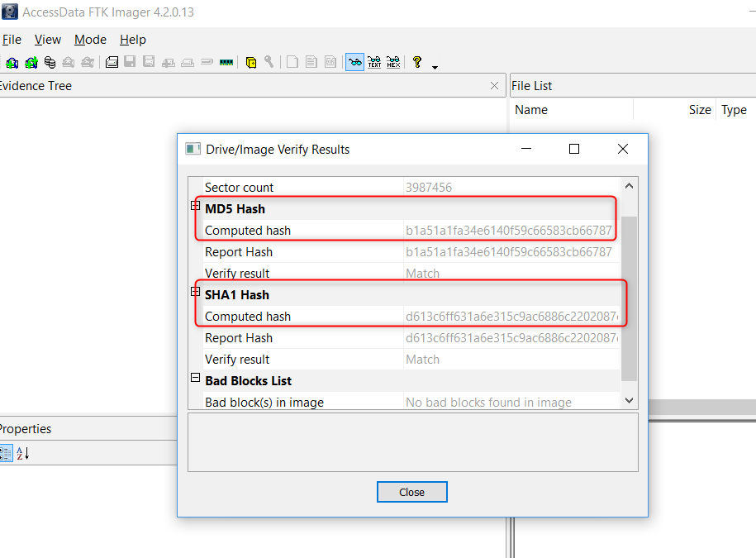Close the Evidence Tree panel with X
This screenshot has height=558, width=756.
(x=494, y=86)
